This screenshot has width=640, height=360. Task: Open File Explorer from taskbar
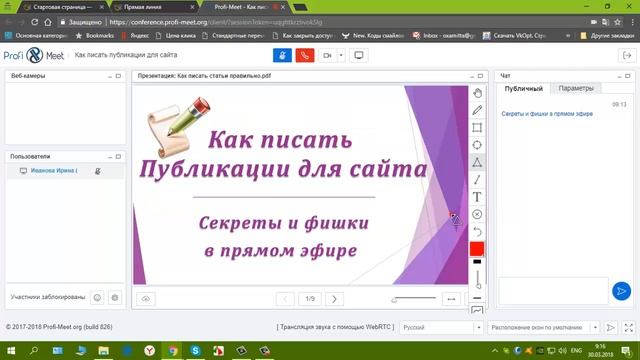tap(103, 351)
